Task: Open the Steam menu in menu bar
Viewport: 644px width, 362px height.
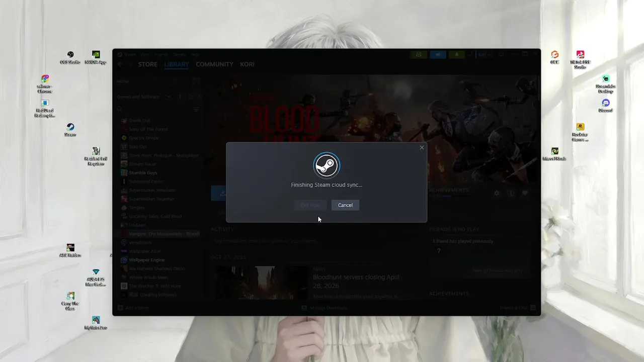Action: 130,54
